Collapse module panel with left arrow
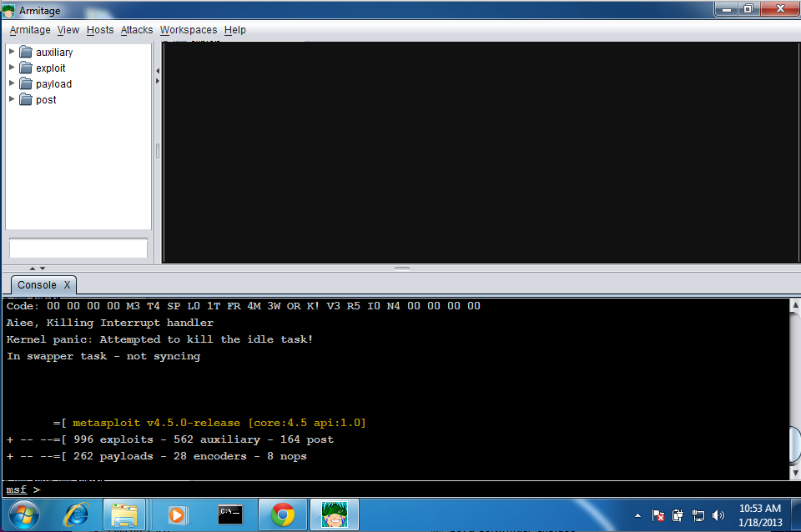 (x=158, y=71)
